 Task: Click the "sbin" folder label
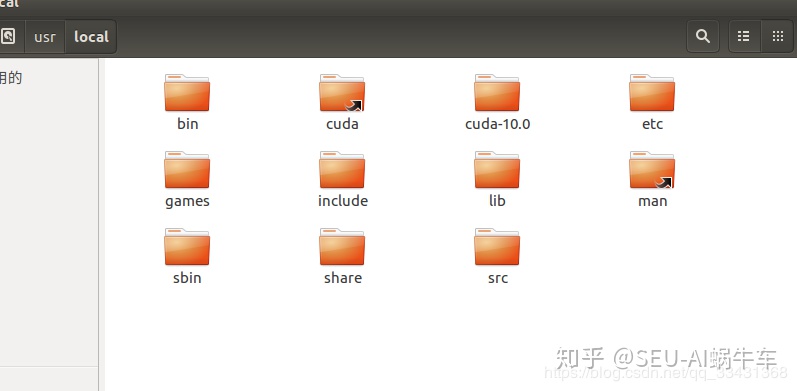tap(187, 278)
